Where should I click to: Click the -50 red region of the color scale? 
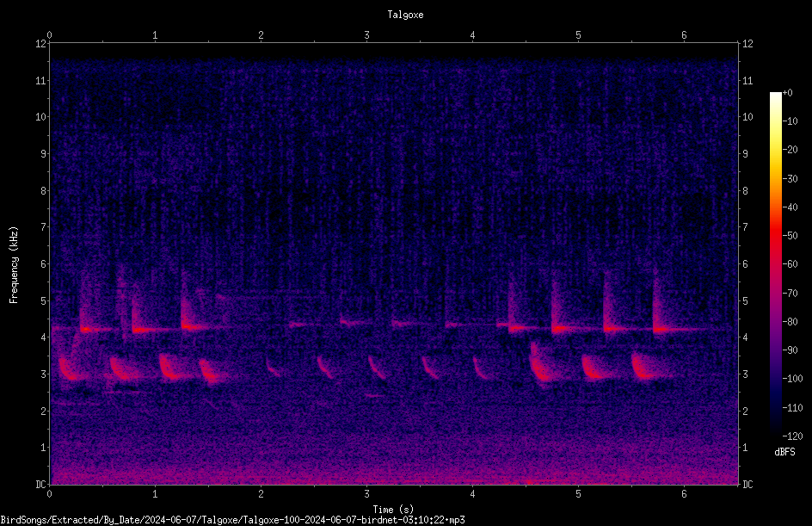pos(776,235)
